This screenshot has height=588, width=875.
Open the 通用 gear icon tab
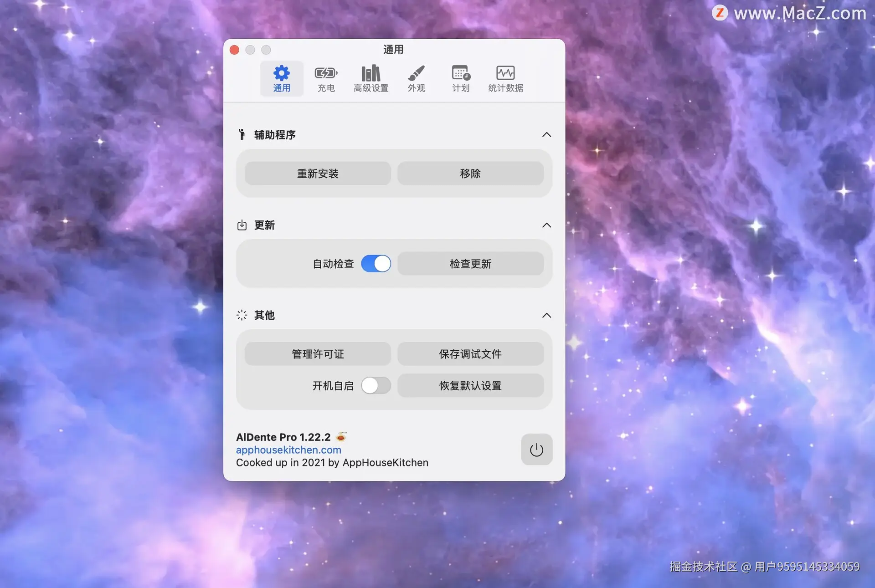[x=281, y=78]
